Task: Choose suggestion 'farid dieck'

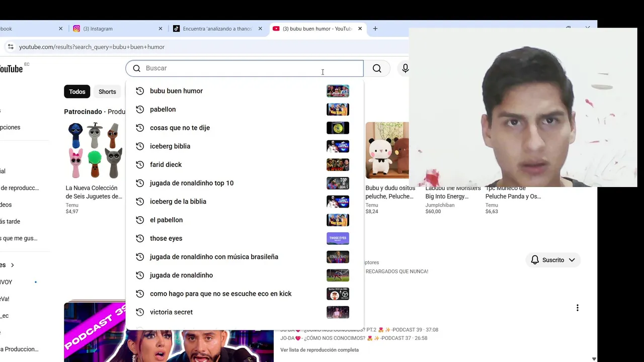Action: coord(245,164)
